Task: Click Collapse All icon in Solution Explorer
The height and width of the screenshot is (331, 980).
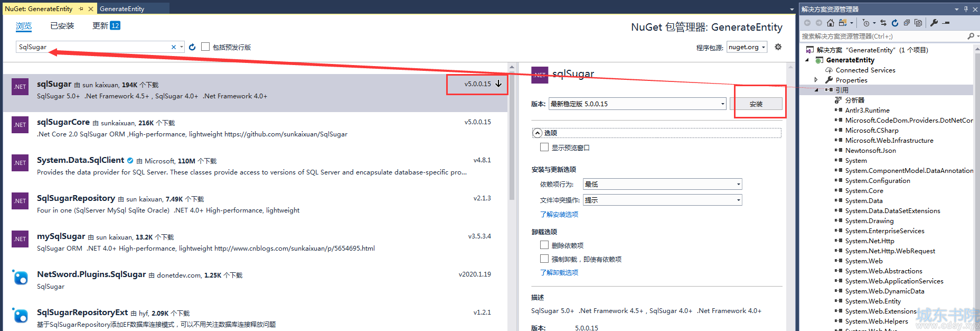Action: point(907,23)
